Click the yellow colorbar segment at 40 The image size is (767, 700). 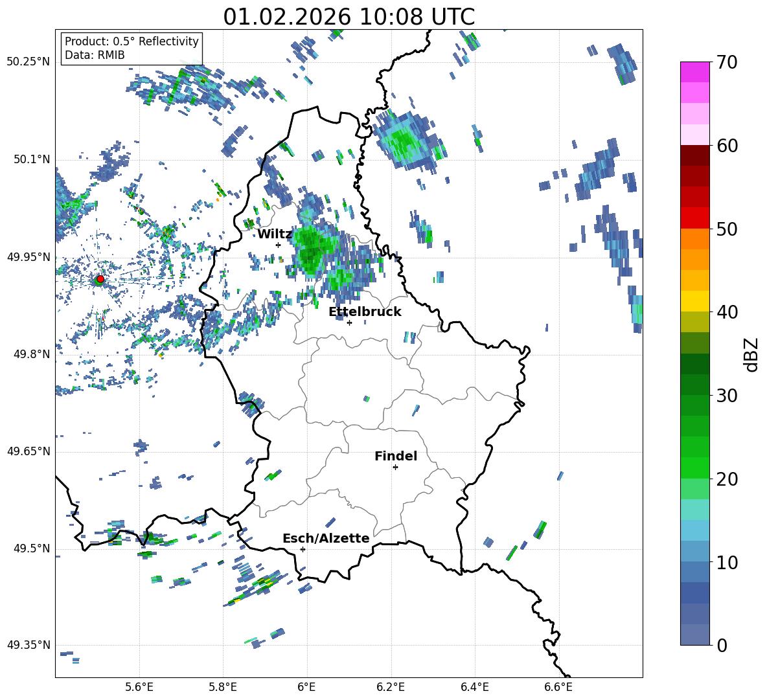point(694,301)
